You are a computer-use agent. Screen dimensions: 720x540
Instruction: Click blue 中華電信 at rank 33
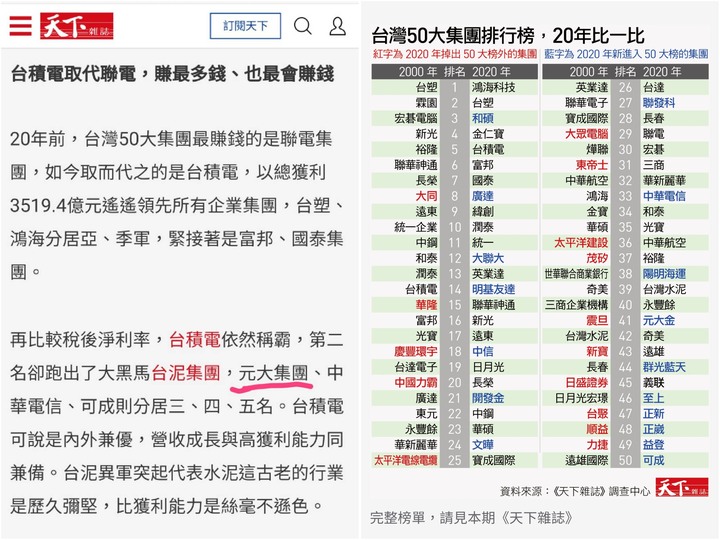pos(664,196)
